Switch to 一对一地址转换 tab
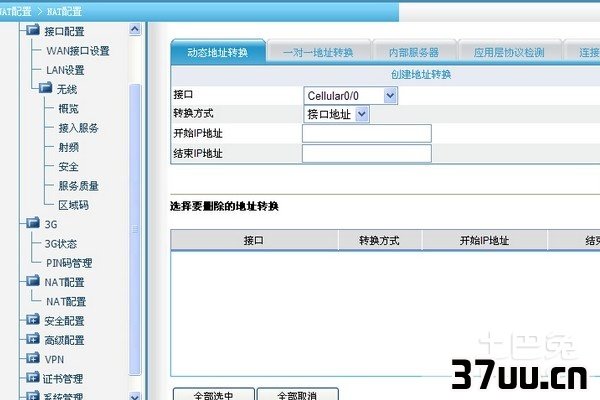 (x=318, y=52)
